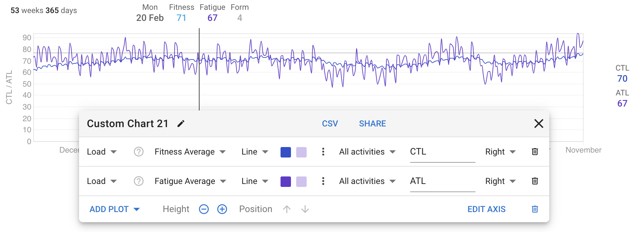Click the blue trash icon to delete the chart
This screenshot has width=644, height=232.
[535, 209]
